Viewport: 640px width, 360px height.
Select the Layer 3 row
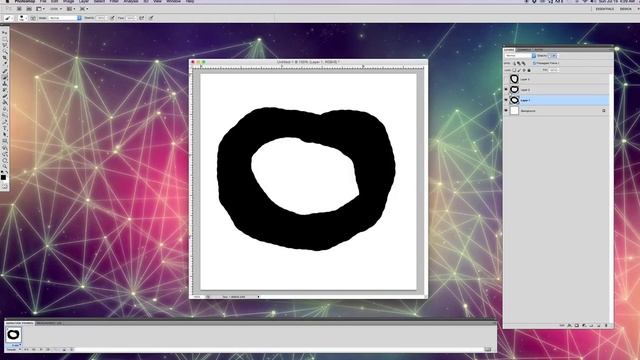pyautogui.click(x=556, y=79)
